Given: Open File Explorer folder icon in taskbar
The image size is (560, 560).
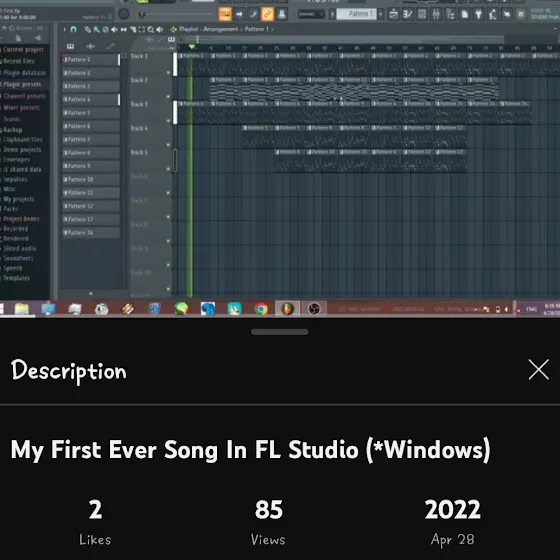Looking at the screenshot, I should (x=22, y=309).
